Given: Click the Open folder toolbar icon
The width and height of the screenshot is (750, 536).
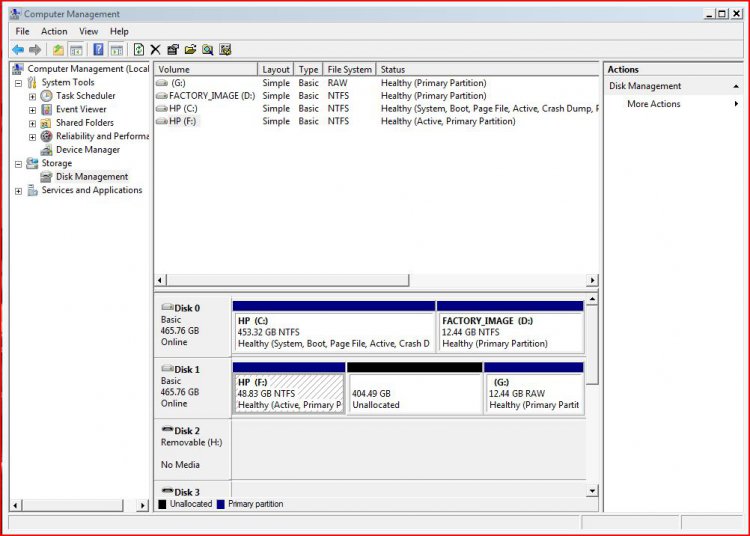Looking at the screenshot, I should [x=190, y=50].
